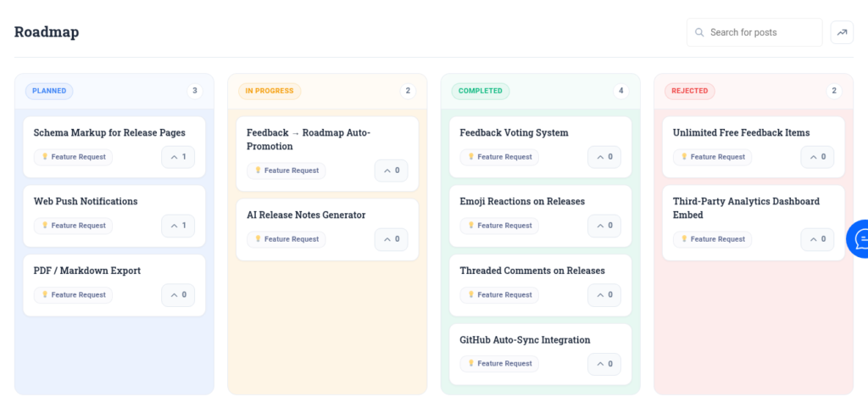This screenshot has height=408, width=868.
Task: Upvote Web Push Notifications
Action: (x=178, y=226)
